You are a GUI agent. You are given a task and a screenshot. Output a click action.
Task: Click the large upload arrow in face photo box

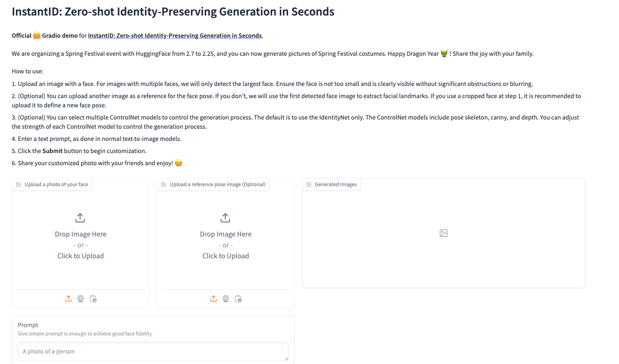point(80,218)
